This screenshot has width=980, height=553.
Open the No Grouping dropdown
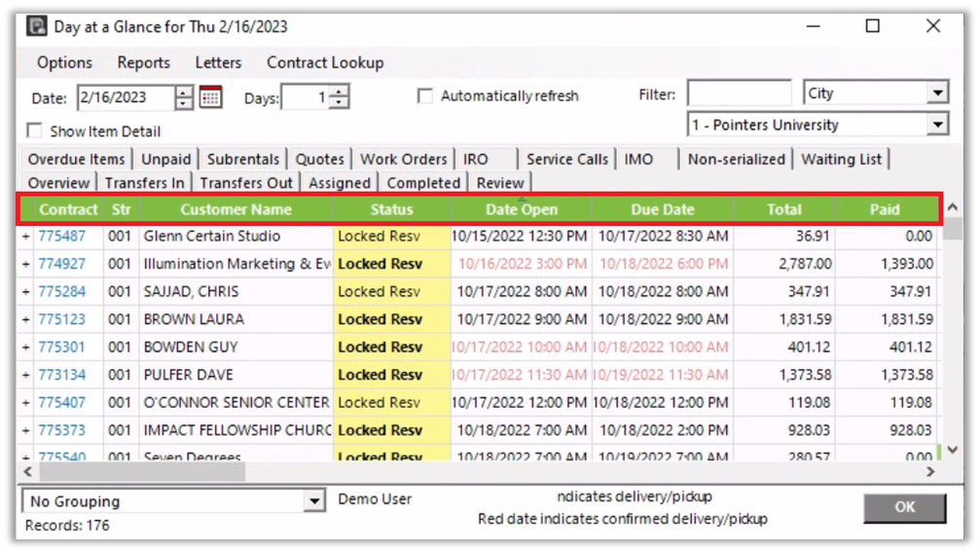tap(313, 501)
